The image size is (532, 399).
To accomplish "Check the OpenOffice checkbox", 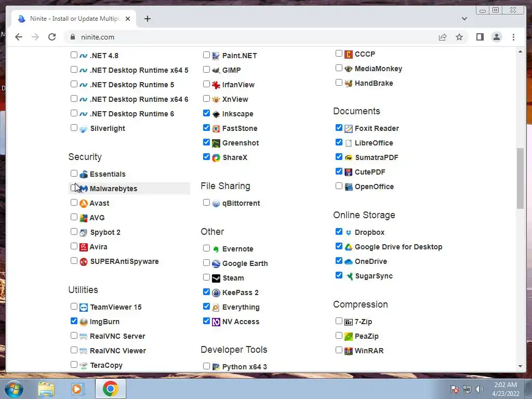I will point(339,186).
